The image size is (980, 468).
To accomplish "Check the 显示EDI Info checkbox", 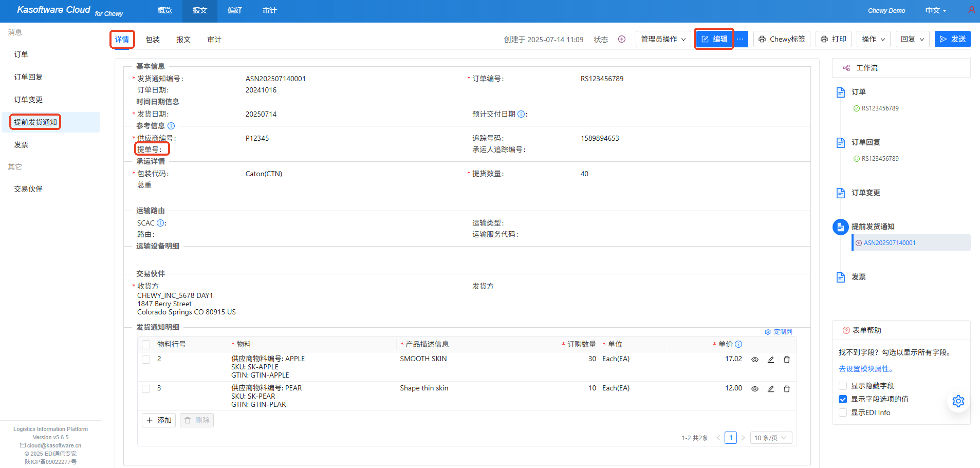I will [x=843, y=413].
